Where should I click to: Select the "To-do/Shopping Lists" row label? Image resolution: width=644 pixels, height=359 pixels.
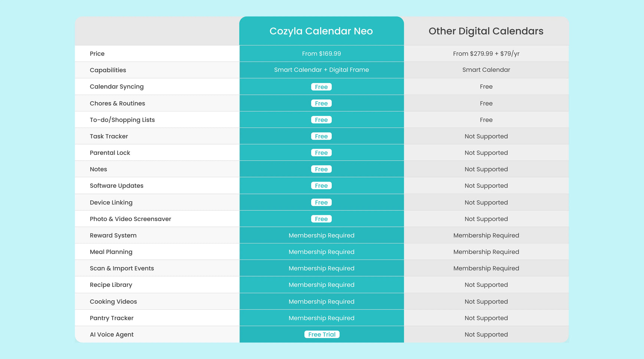(x=122, y=120)
